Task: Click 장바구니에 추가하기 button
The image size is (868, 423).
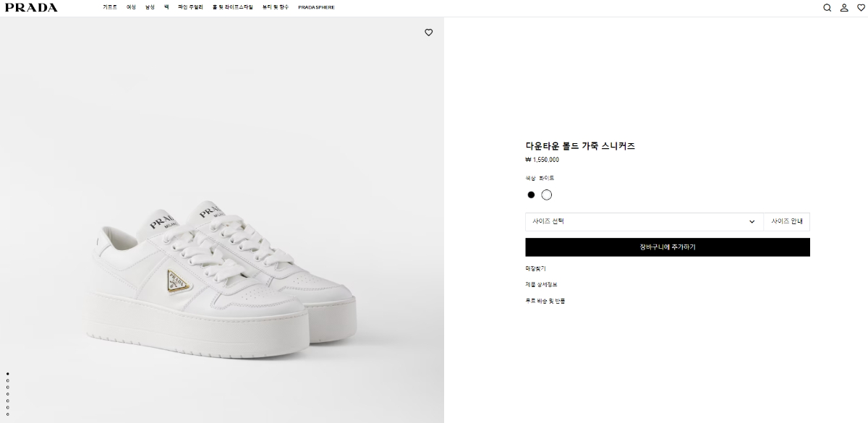Action: point(667,247)
